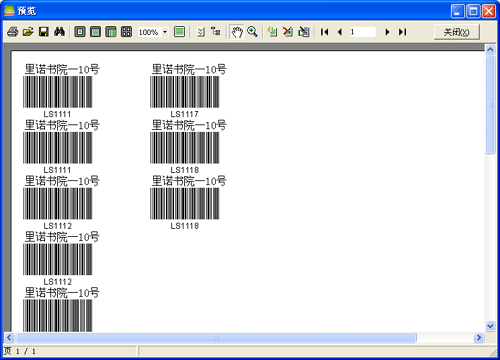
Task: Open the 100% zoom dropdown arrow
Action: [x=165, y=32]
